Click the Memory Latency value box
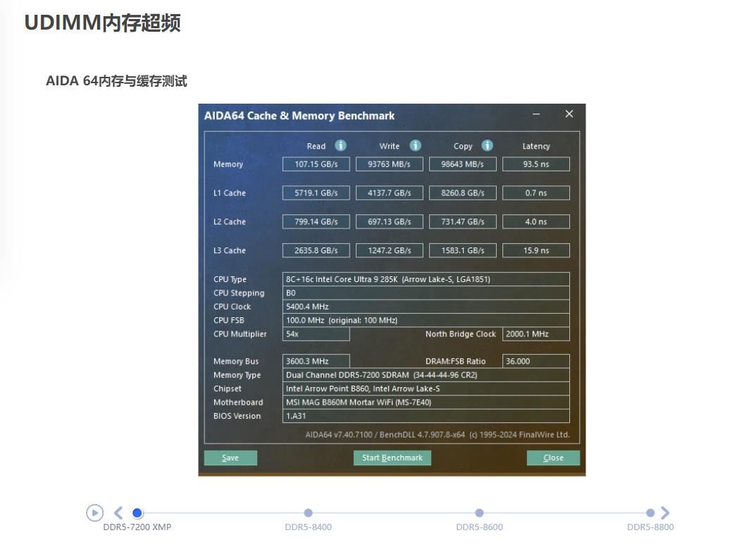Image resolution: width=756 pixels, height=545 pixels. 535,164
